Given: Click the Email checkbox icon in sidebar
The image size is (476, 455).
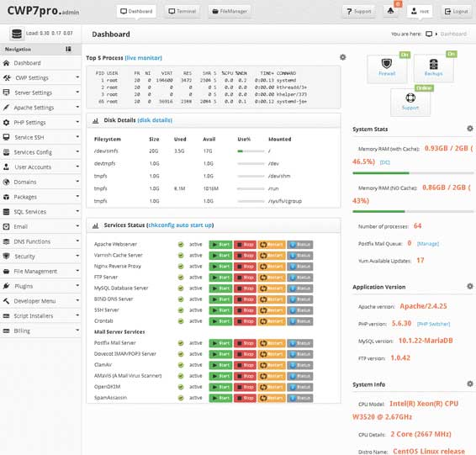Looking at the screenshot, I should click(x=6, y=226).
